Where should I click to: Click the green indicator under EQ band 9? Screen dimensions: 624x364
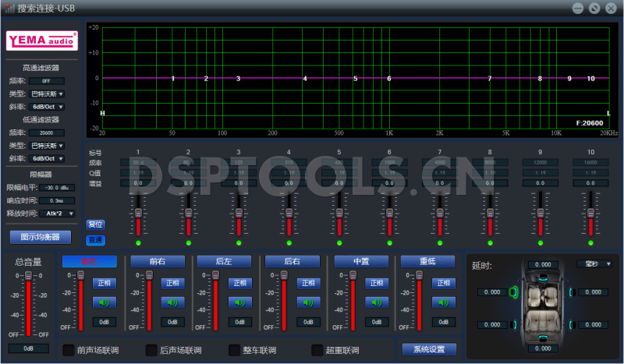click(541, 242)
